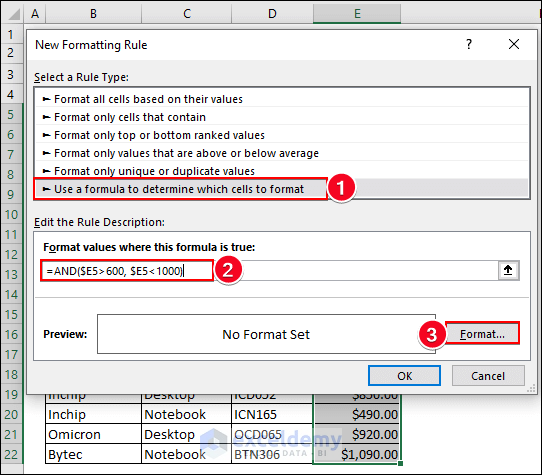Open the dialog Help question mark
This screenshot has width=542, height=475.
click(x=469, y=44)
